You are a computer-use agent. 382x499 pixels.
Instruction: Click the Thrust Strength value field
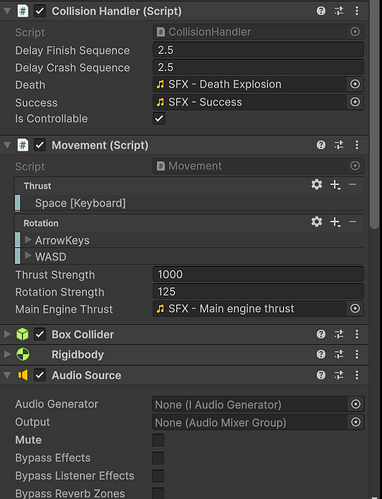click(x=258, y=275)
